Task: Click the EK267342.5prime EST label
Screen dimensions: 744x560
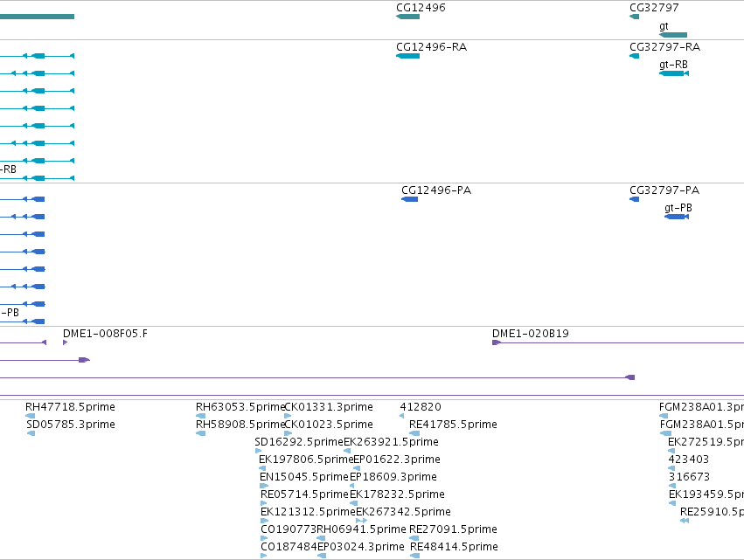Action: click(403, 512)
